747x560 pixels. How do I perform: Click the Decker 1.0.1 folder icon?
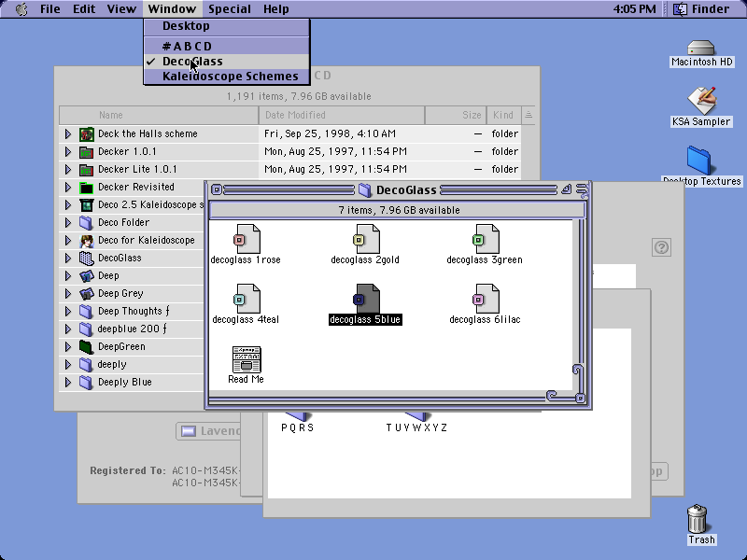coord(86,152)
